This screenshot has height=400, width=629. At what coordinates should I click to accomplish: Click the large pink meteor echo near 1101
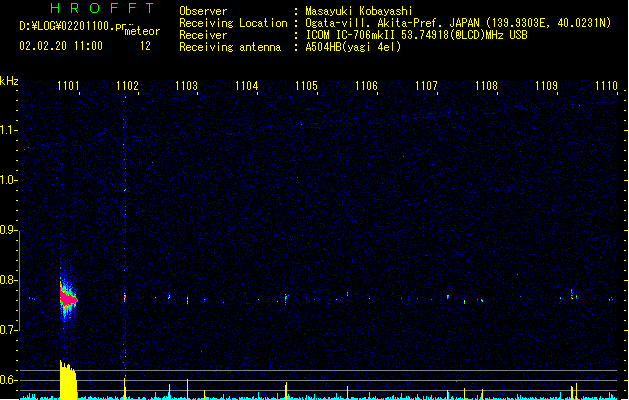(68, 299)
